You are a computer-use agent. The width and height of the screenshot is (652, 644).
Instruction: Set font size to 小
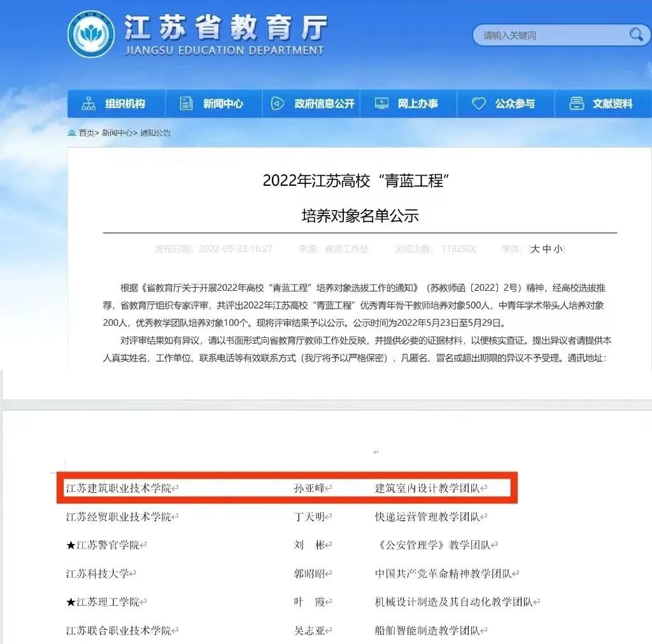557,249
